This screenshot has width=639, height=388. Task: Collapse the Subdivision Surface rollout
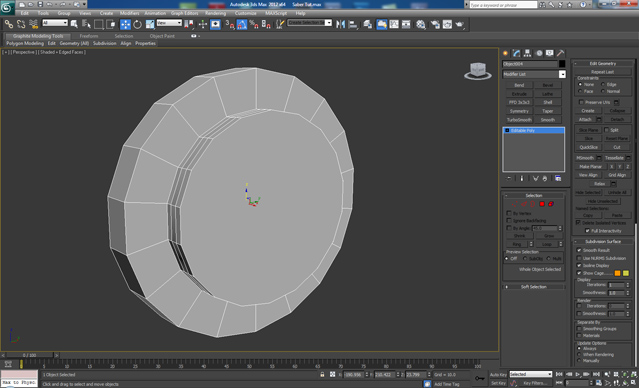click(x=603, y=242)
